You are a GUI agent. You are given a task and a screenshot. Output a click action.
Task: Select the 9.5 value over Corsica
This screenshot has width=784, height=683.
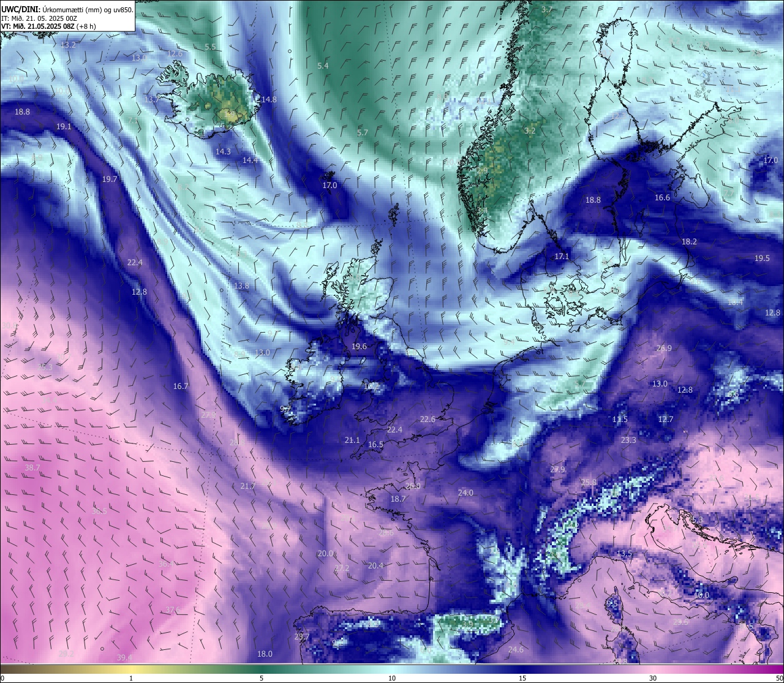pos(612,603)
